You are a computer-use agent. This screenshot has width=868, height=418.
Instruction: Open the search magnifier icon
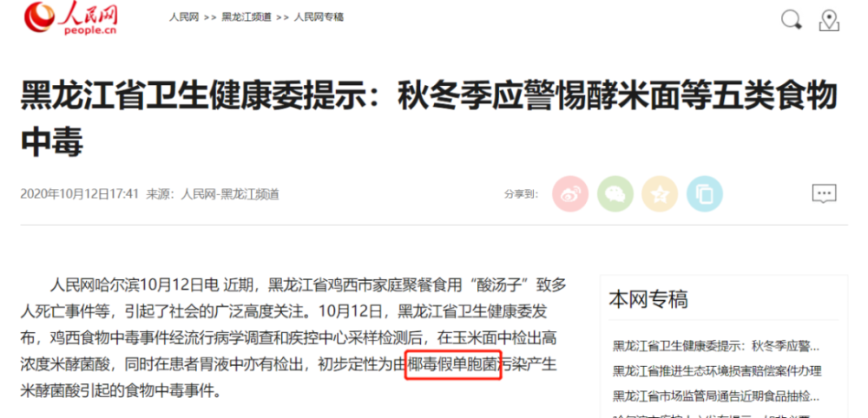pyautogui.click(x=792, y=20)
